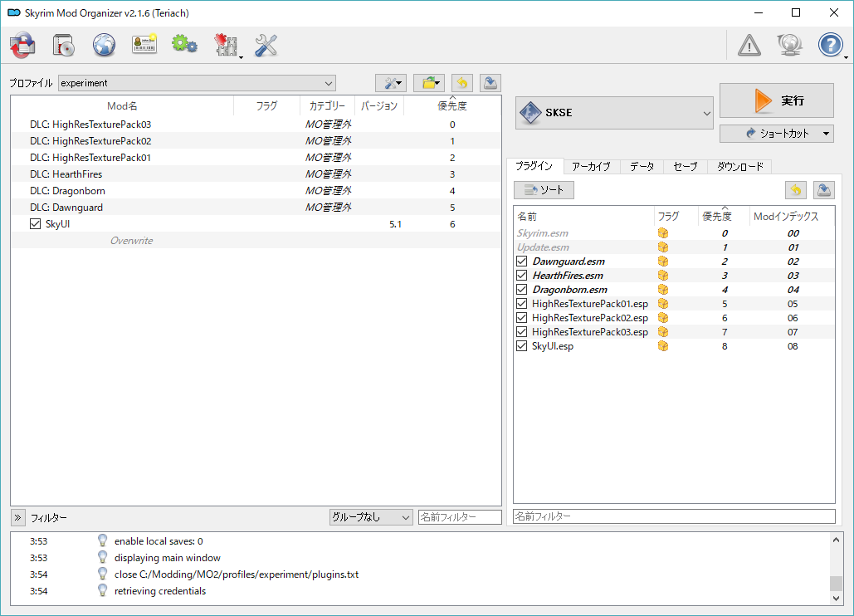The height and width of the screenshot is (616, 854).
Task: Click the log panel scrollbar thumb
Action: click(836, 583)
